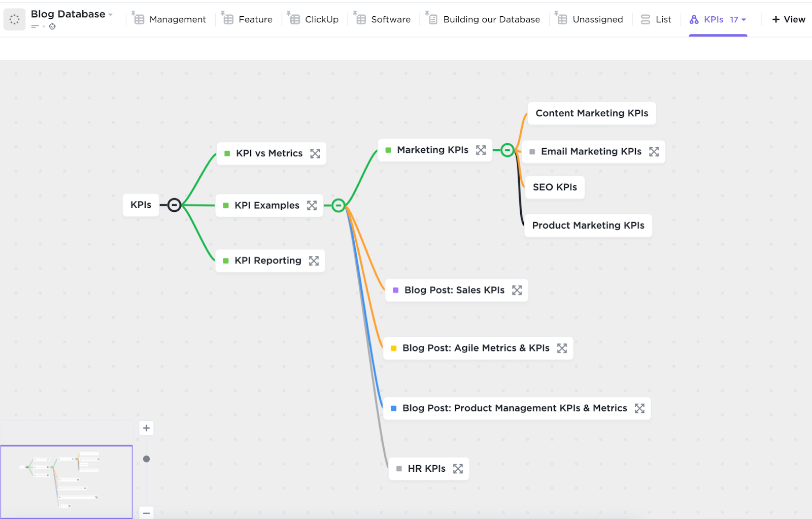This screenshot has height=519, width=812.
Task: Click green status square on KPI Reporting
Action: pos(226,261)
